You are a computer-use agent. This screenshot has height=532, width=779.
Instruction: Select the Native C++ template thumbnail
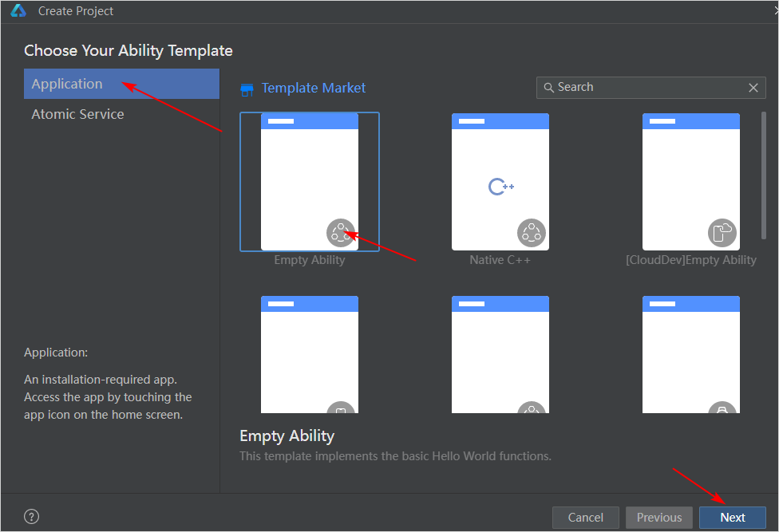[500, 182]
